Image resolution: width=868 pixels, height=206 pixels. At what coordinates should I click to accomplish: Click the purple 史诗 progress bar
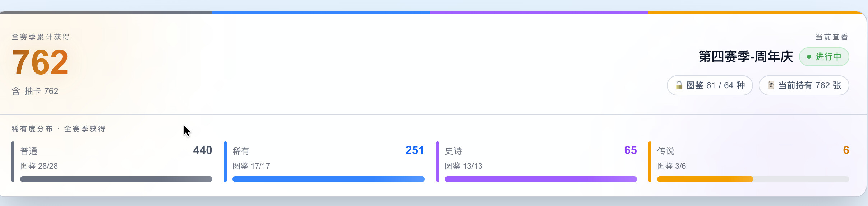pyautogui.click(x=541, y=179)
